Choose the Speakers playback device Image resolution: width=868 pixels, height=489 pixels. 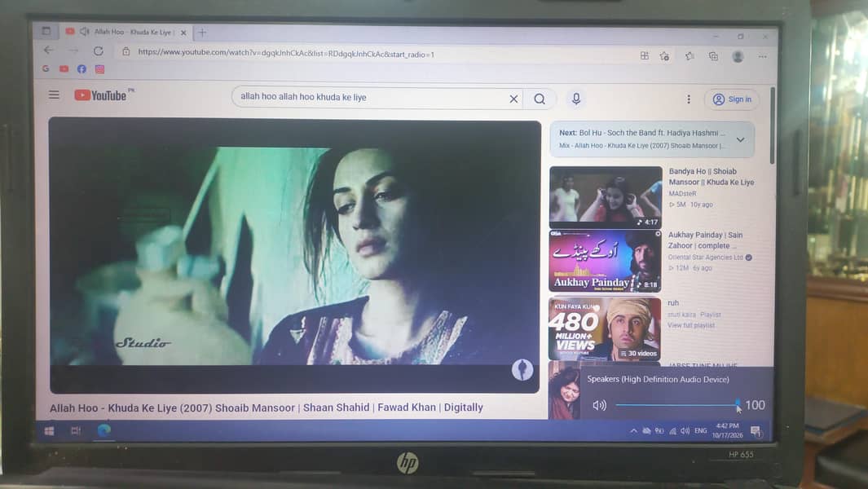[x=658, y=379]
